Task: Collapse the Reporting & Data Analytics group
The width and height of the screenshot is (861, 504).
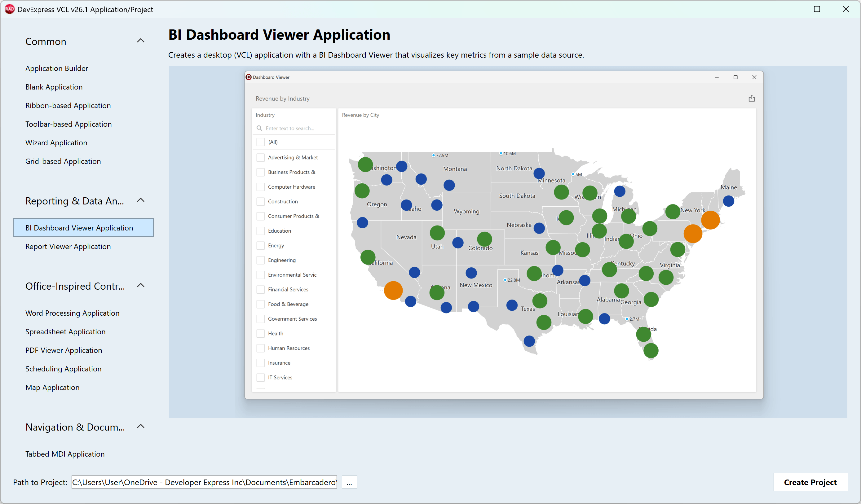Action: [140, 200]
